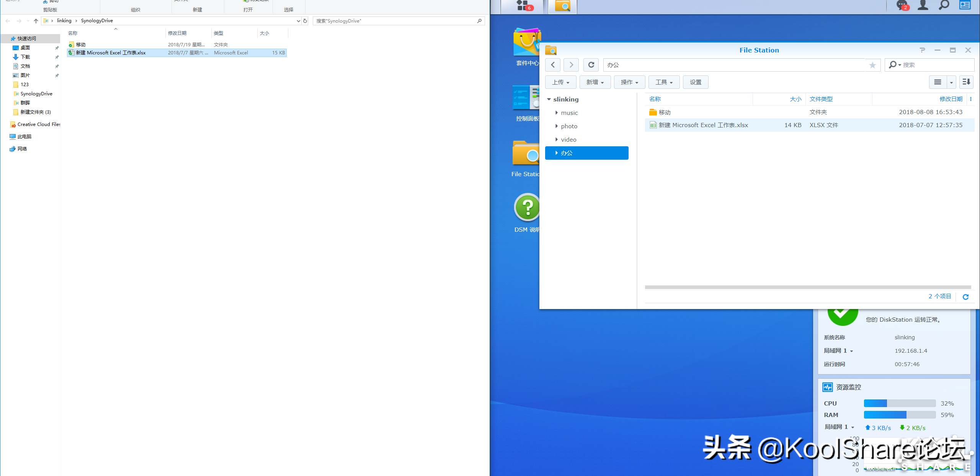This screenshot has width=980, height=476.
Task: Open DSM search magnifier icon
Action: pyautogui.click(x=944, y=5)
